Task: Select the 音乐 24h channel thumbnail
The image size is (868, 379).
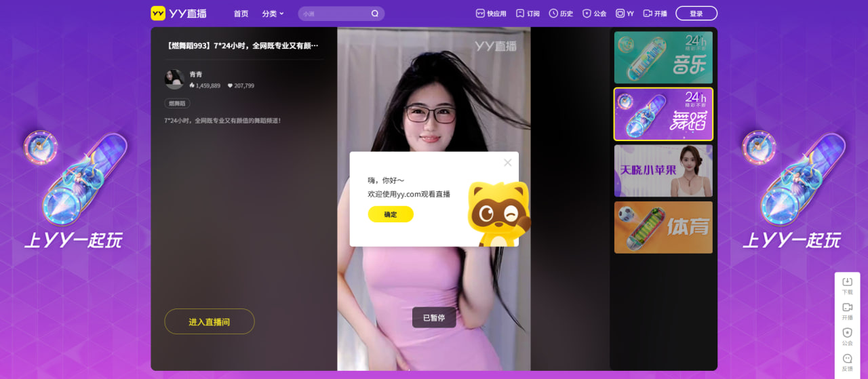Action: tap(663, 58)
